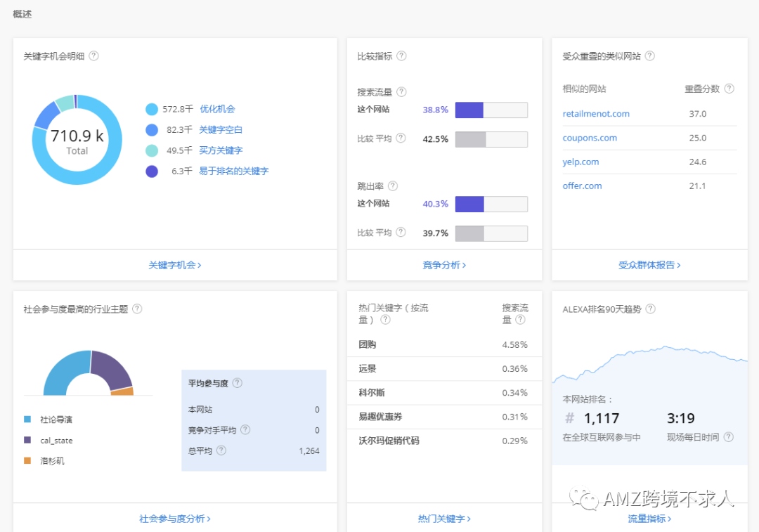The height and width of the screenshot is (532, 759).
Task: Select the 概述 section header
Action: 21,13
